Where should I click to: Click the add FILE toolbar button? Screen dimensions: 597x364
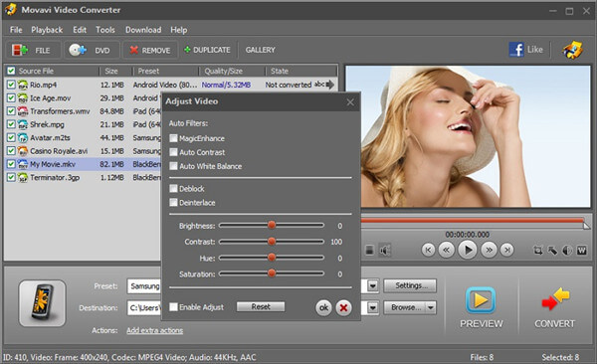point(33,50)
